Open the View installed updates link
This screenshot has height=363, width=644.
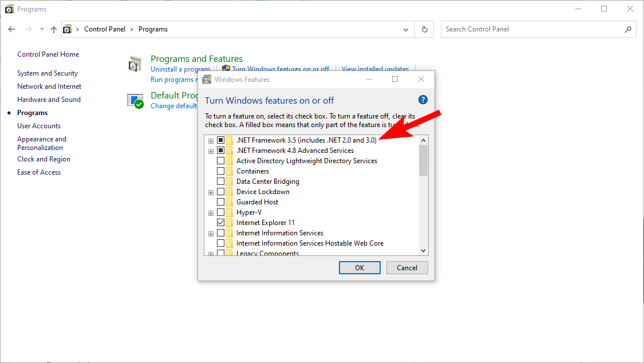click(375, 69)
